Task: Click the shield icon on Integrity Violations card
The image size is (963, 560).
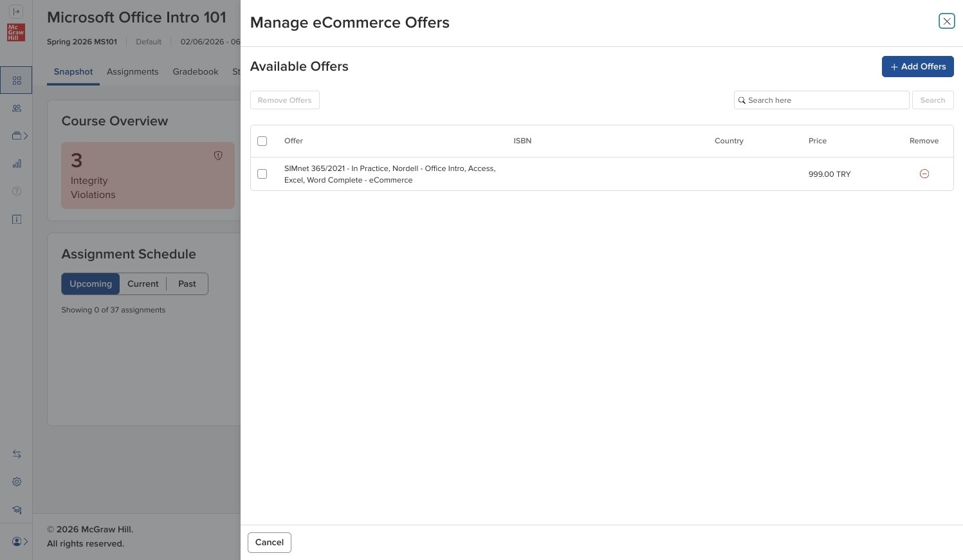Action: click(218, 156)
